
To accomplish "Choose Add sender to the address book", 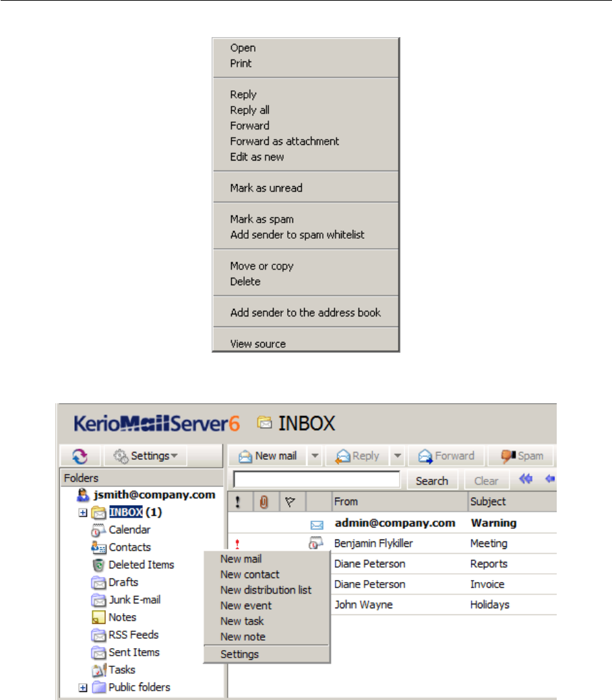I will click(x=305, y=313).
